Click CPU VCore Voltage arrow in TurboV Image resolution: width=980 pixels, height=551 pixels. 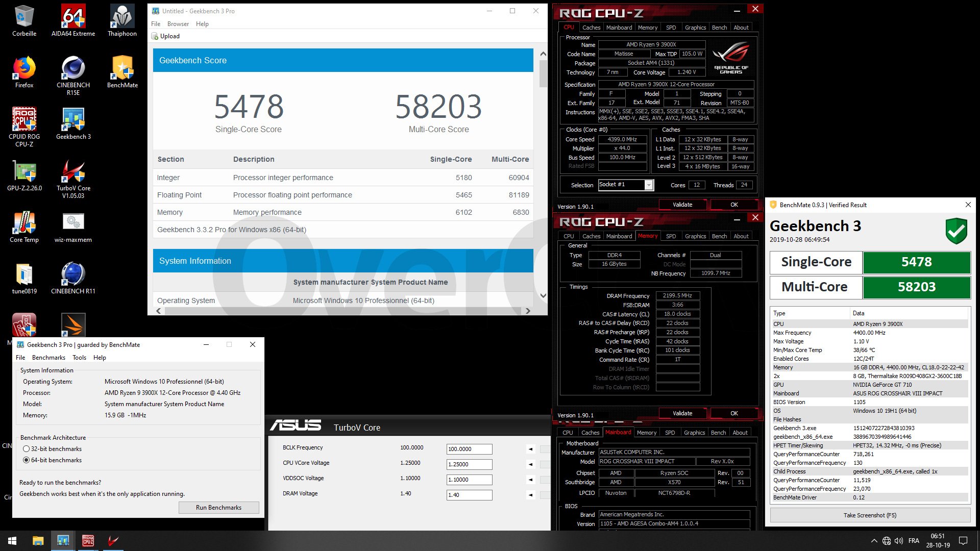[530, 464]
